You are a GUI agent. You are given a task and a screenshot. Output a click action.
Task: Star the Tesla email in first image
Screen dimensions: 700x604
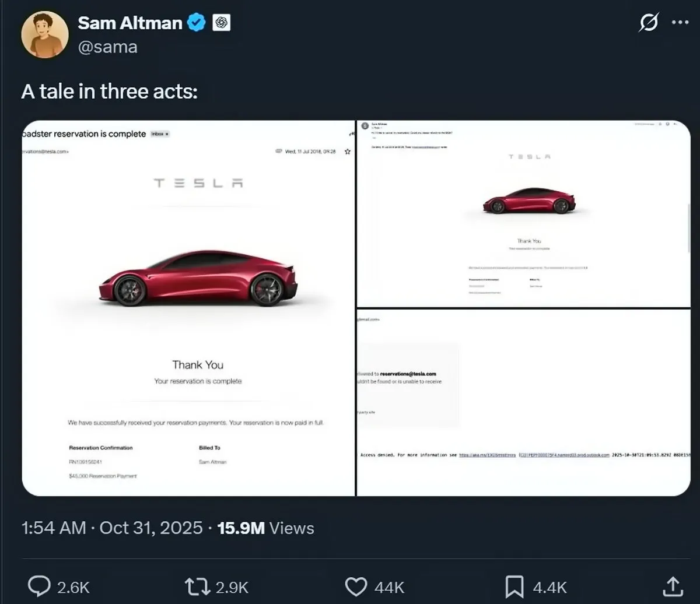pyautogui.click(x=348, y=152)
